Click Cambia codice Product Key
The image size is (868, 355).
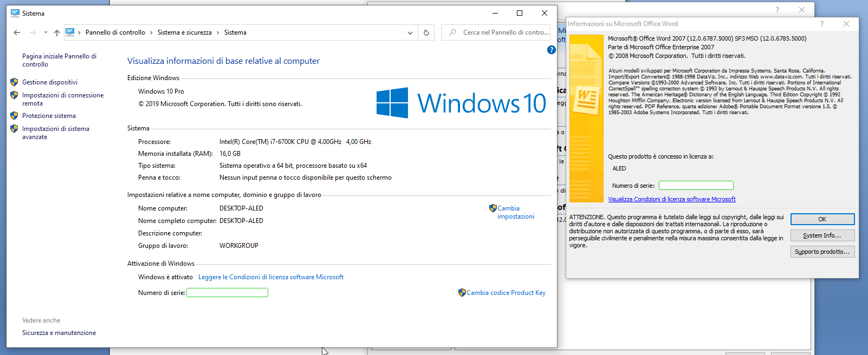click(x=506, y=293)
